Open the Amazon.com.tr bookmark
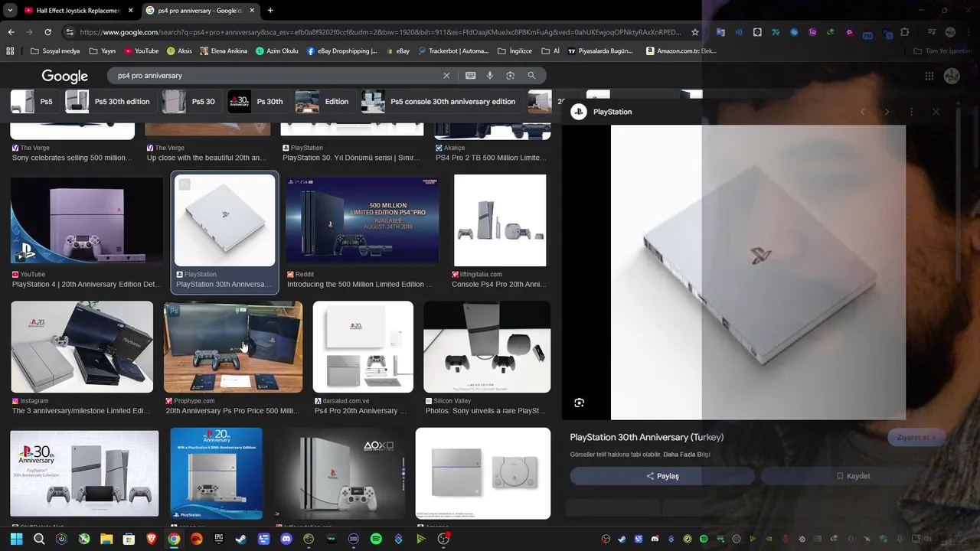Viewport: 980px width, 551px height. click(681, 51)
